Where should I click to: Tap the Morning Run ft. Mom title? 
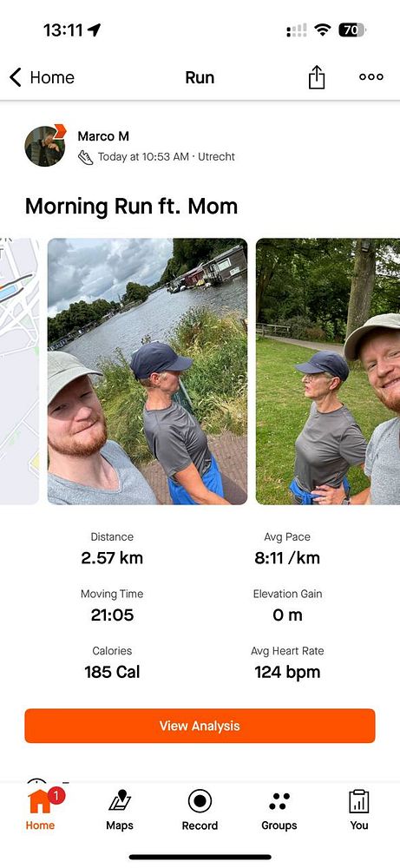pos(131,207)
